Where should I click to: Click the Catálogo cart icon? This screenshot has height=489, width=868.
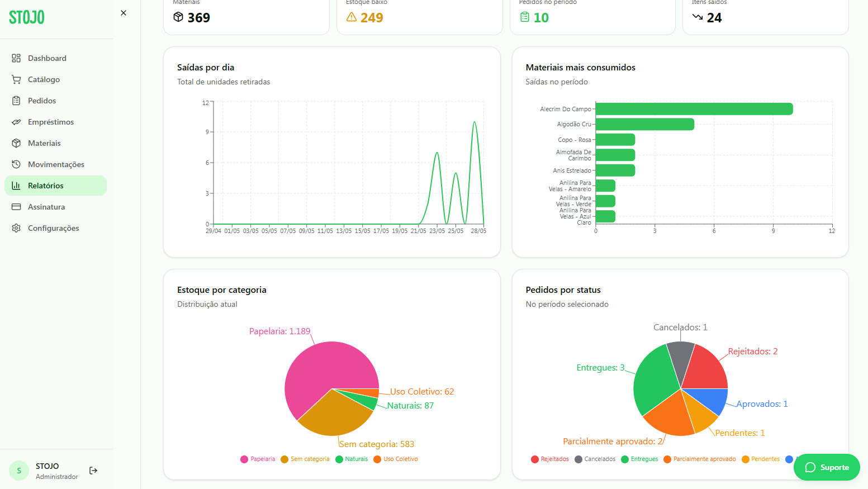(16, 79)
